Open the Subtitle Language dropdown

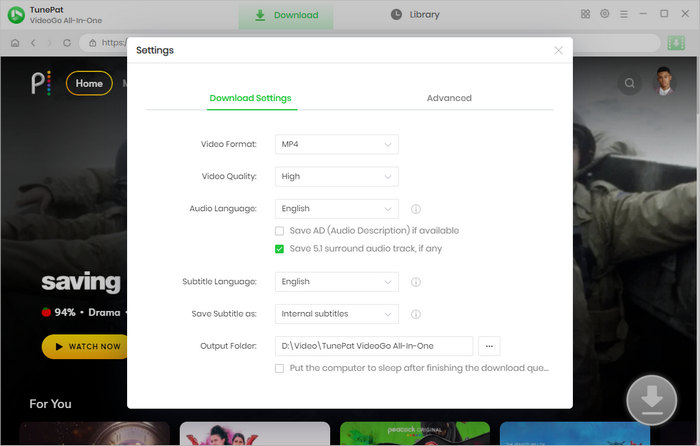click(337, 282)
